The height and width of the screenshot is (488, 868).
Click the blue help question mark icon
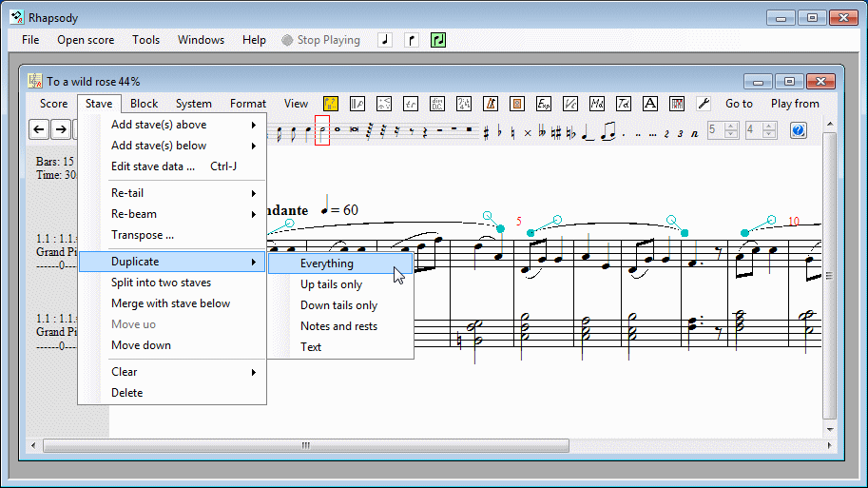pyautogui.click(x=799, y=130)
